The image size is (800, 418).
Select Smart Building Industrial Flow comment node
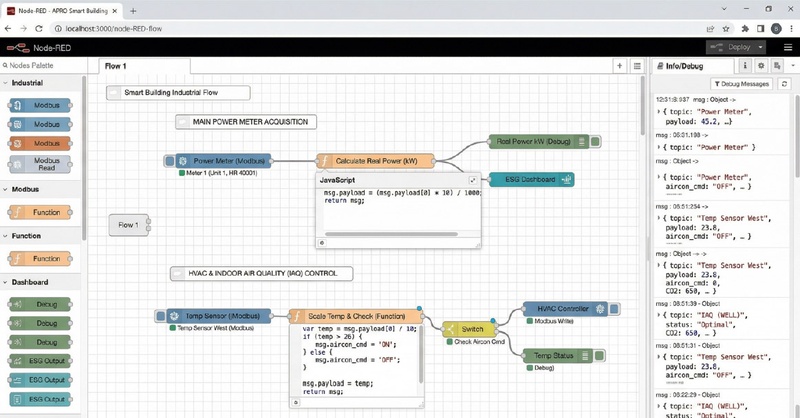tap(179, 92)
